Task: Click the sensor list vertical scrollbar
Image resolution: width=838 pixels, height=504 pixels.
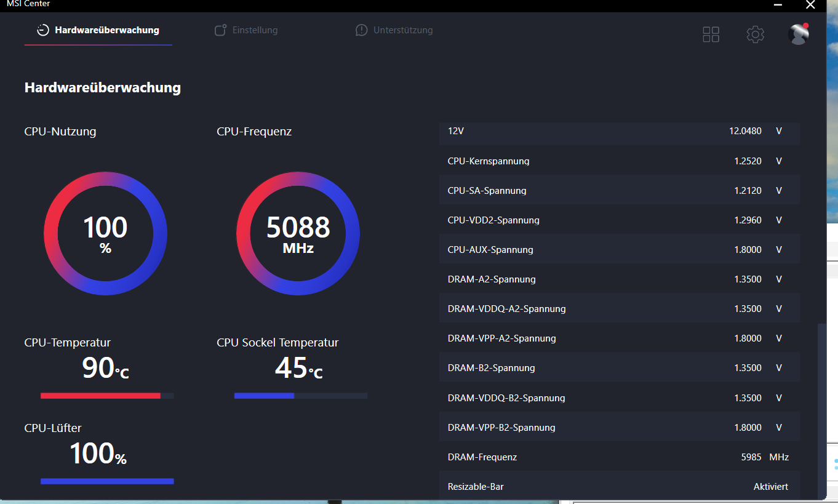Action: coord(820,409)
